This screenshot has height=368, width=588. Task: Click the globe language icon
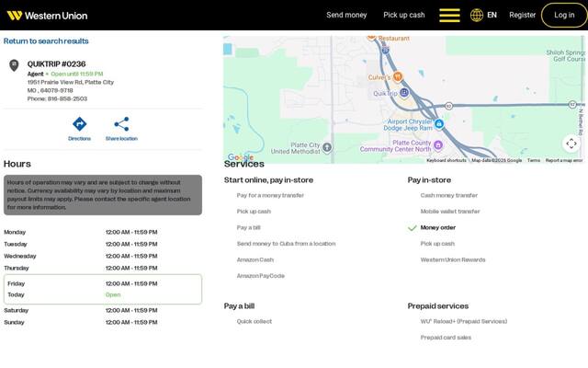tap(477, 16)
